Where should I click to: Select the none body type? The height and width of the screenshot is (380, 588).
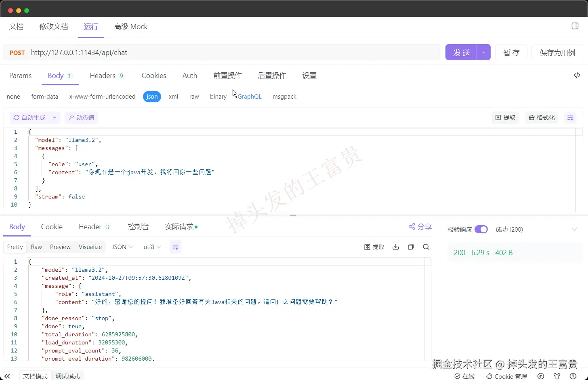13,97
